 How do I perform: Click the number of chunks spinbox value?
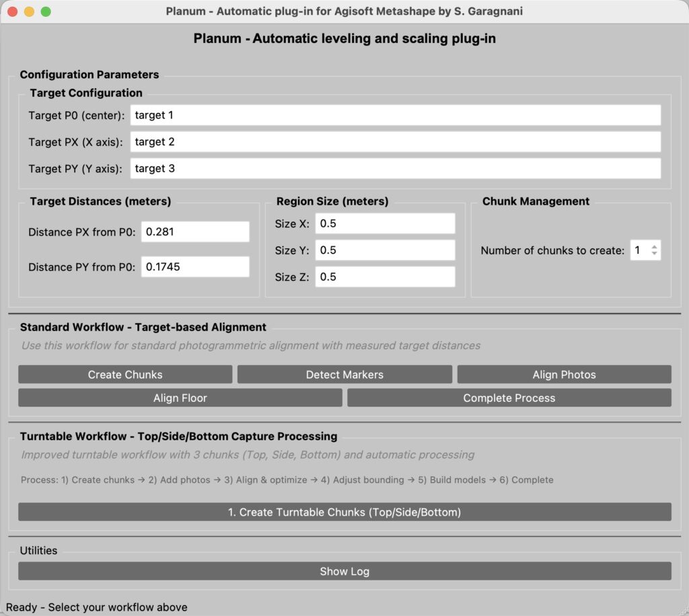(x=639, y=250)
